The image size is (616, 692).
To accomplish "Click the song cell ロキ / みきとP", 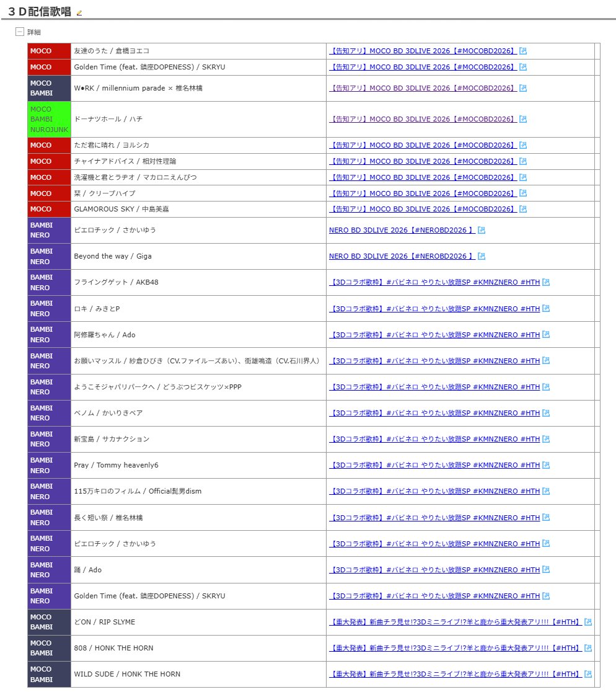I will pos(198,309).
